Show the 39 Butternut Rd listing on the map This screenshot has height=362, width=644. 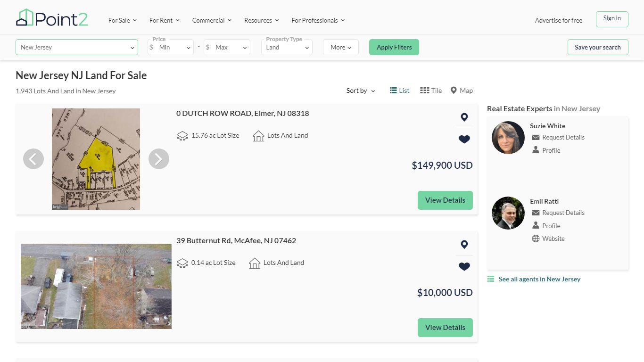pyautogui.click(x=464, y=245)
